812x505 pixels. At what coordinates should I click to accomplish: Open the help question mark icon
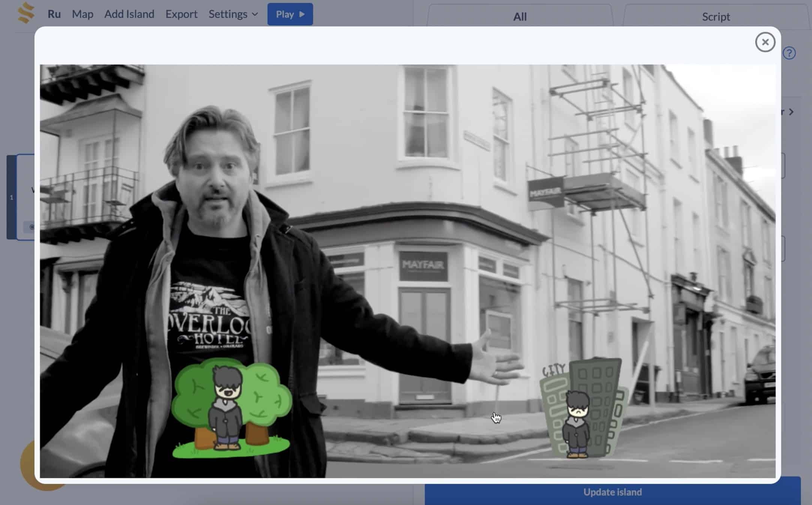coord(789,53)
